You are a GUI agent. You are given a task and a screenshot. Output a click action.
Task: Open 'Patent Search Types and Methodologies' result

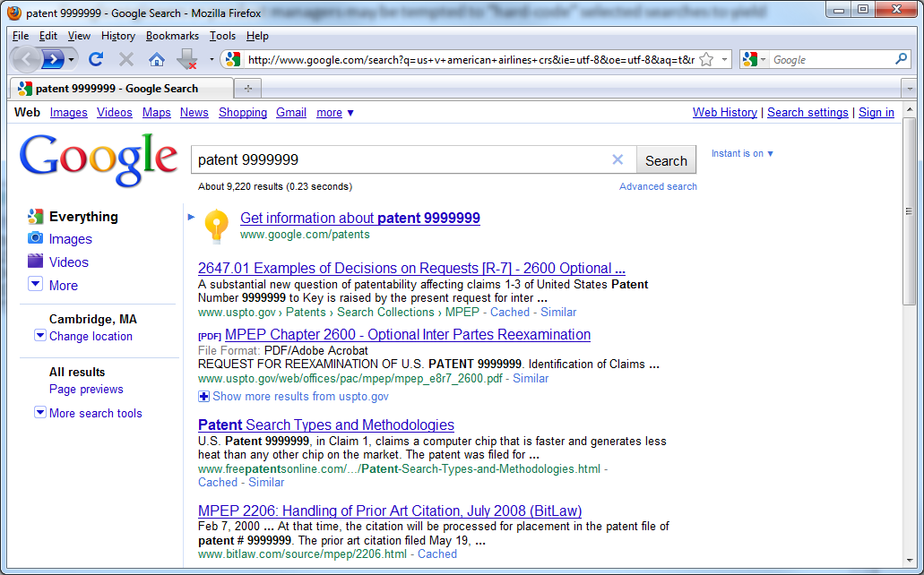(326, 425)
